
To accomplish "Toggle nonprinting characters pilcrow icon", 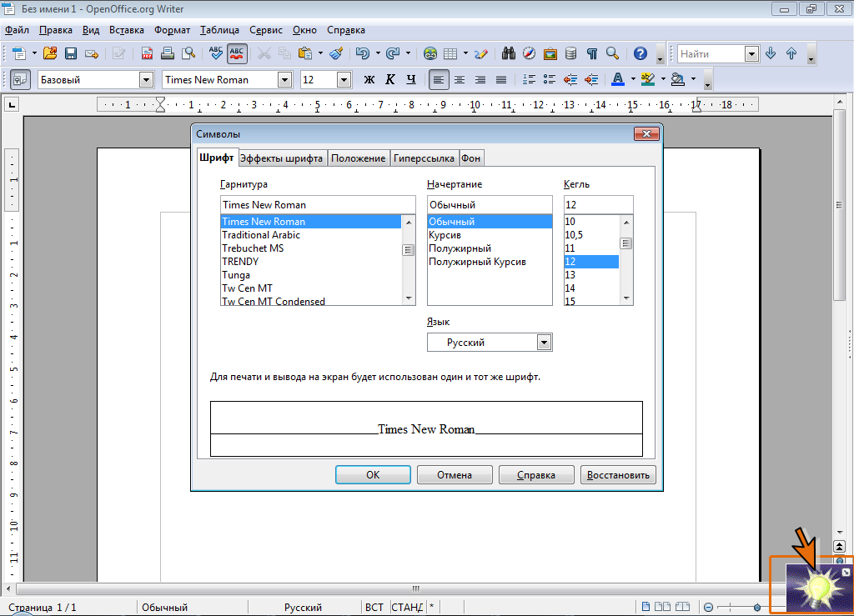I will pos(592,53).
